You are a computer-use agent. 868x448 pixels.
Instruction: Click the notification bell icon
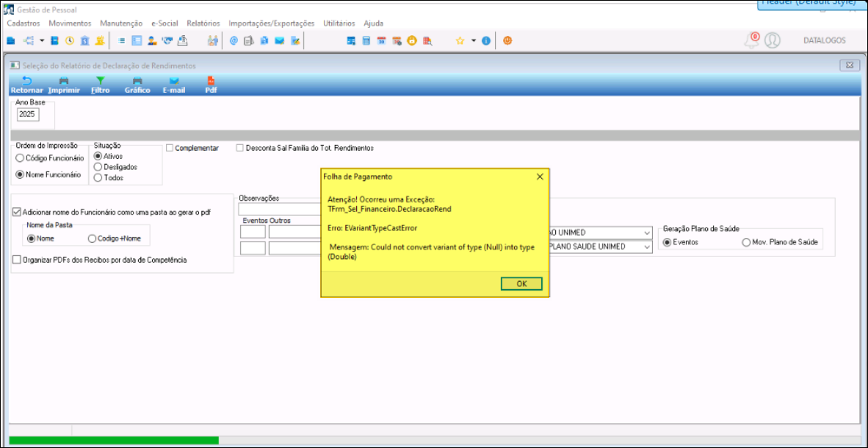click(752, 40)
